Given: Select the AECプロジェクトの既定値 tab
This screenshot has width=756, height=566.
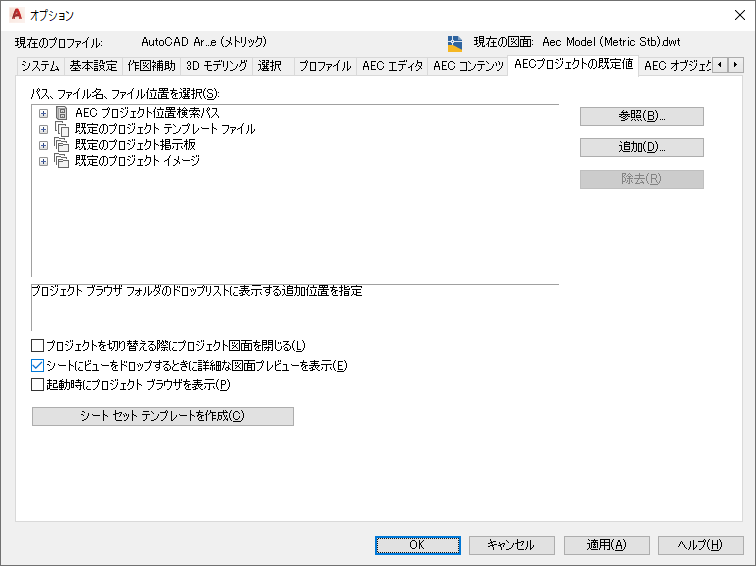Looking at the screenshot, I should (573, 65).
